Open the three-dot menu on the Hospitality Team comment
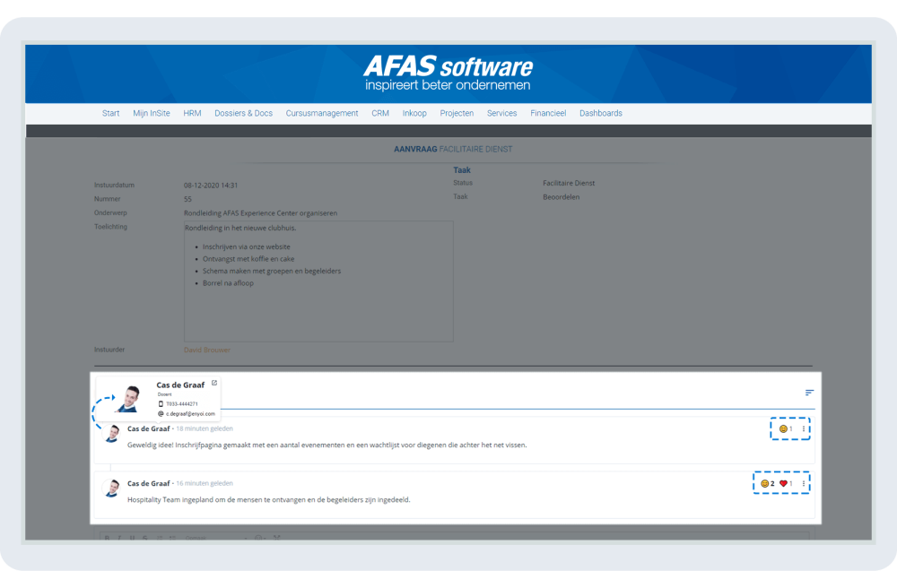Screen dimensions: 897x588 [804, 483]
